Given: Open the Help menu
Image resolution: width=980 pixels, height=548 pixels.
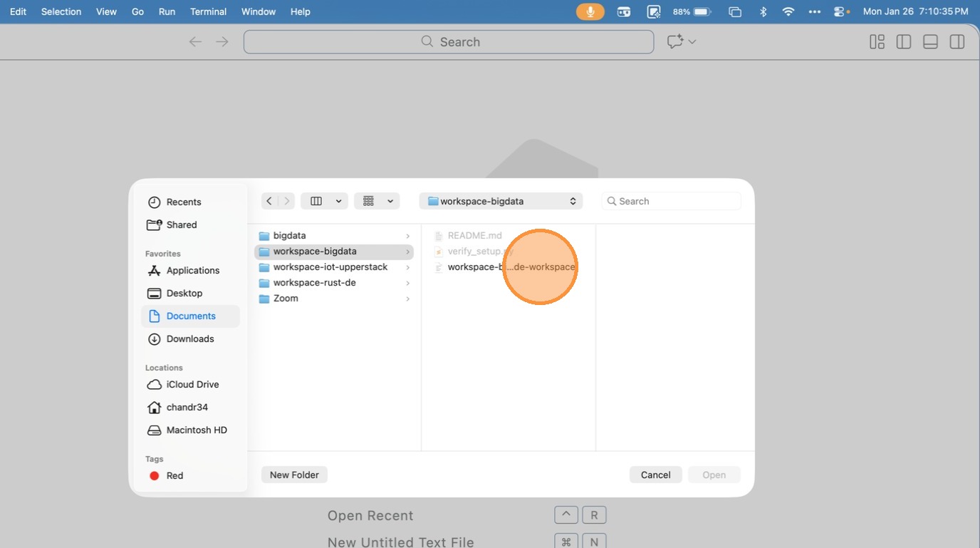Looking at the screenshot, I should pyautogui.click(x=301, y=11).
